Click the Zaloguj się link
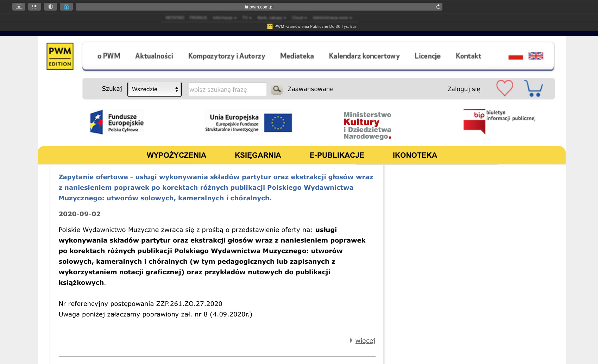The height and width of the screenshot is (364, 598). [x=464, y=89]
